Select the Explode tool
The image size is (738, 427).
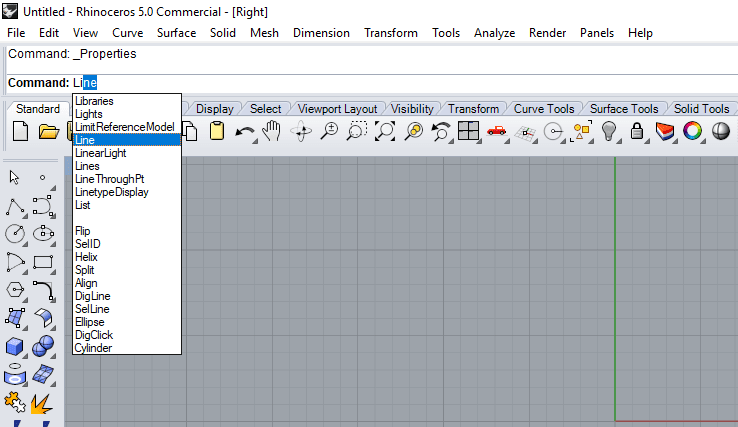[x=41, y=404]
